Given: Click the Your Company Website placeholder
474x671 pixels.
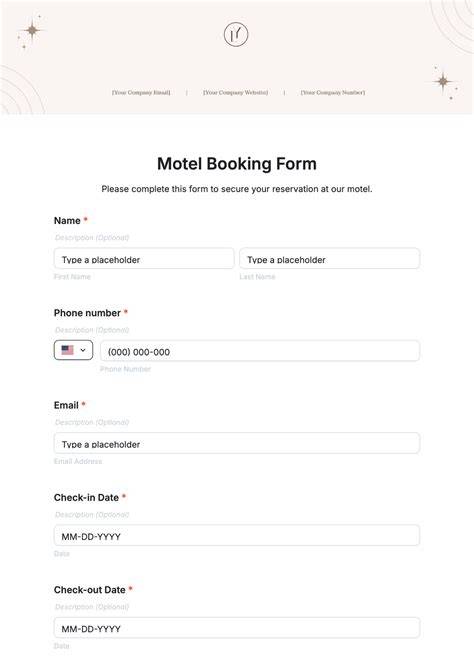Looking at the screenshot, I should tap(236, 92).
